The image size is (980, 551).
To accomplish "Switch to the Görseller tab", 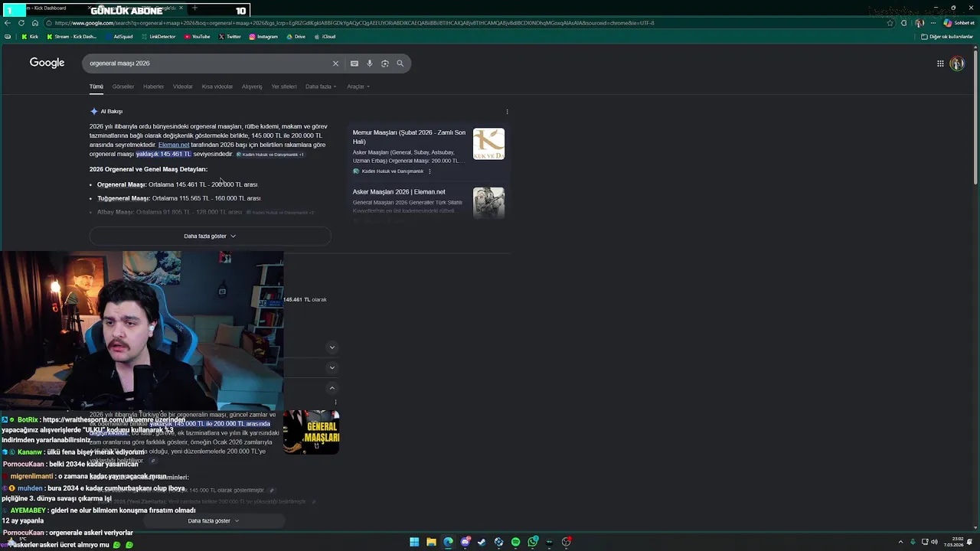I will point(122,86).
